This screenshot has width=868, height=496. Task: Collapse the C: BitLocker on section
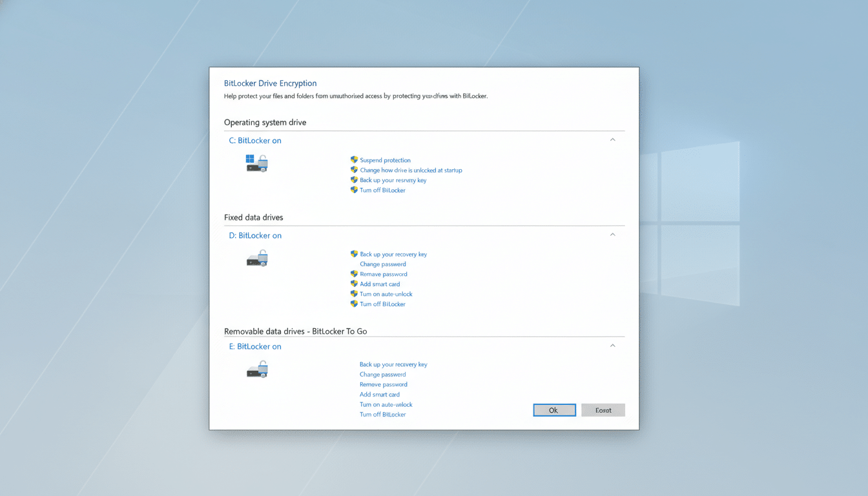pyautogui.click(x=612, y=139)
